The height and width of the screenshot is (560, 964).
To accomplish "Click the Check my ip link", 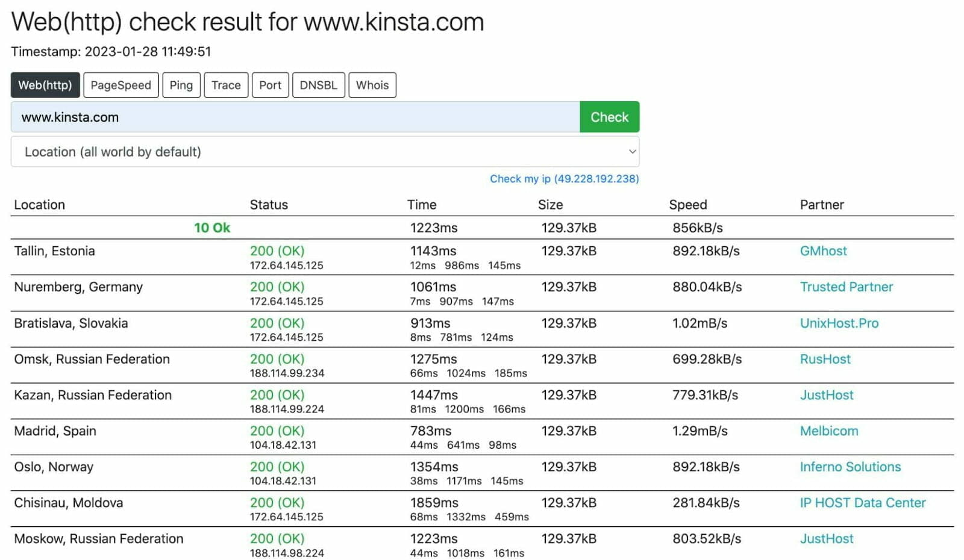I will (565, 179).
